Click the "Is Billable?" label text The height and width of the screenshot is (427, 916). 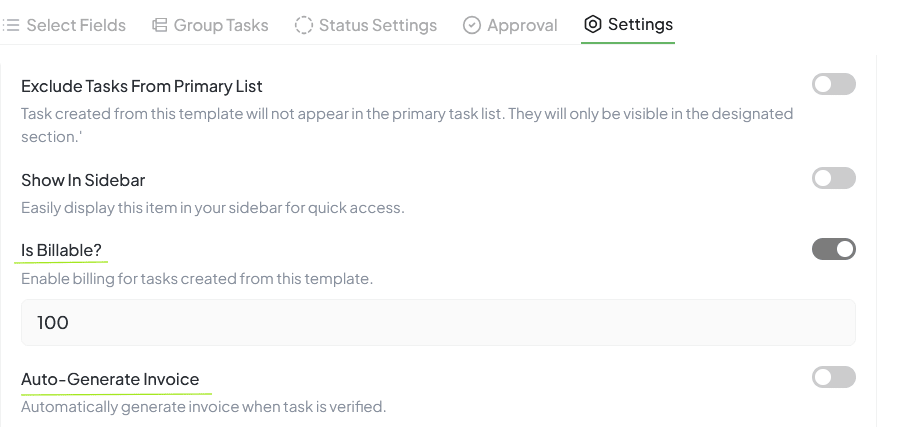pyautogui.click(x=61, y=249)
